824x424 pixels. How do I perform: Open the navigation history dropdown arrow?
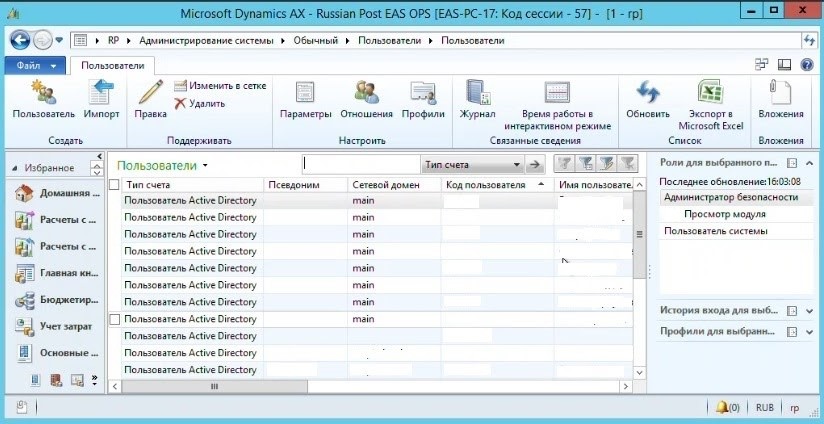click(x=59, y=40)
